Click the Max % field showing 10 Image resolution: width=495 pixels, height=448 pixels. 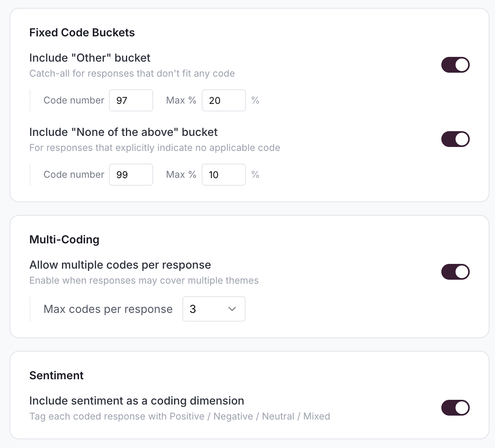223,175
